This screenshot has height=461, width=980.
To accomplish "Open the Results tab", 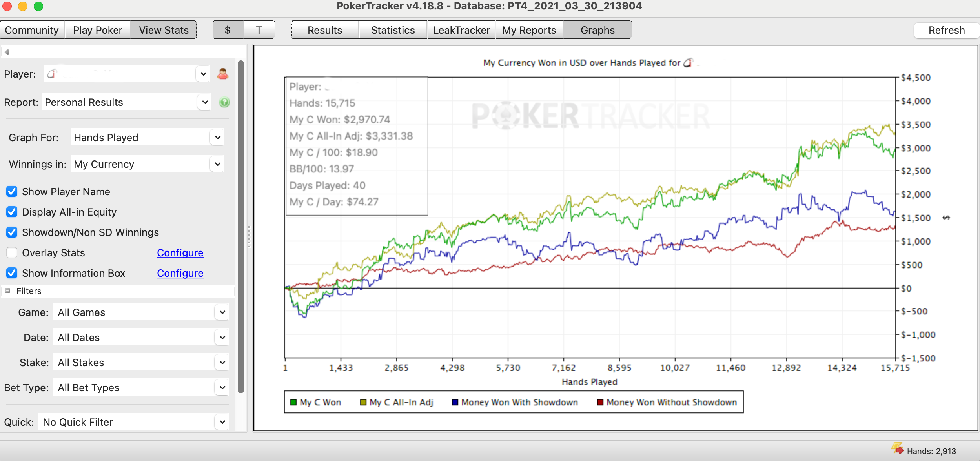I will click(x=325, y=30).
